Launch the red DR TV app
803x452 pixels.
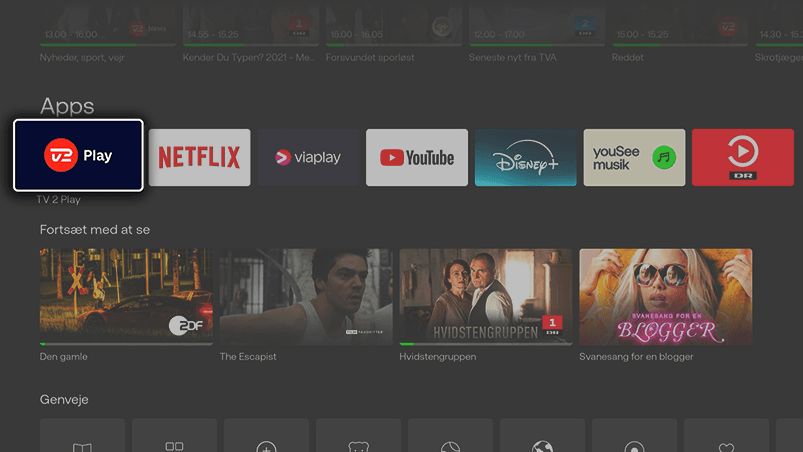click(x=743, y=157)
